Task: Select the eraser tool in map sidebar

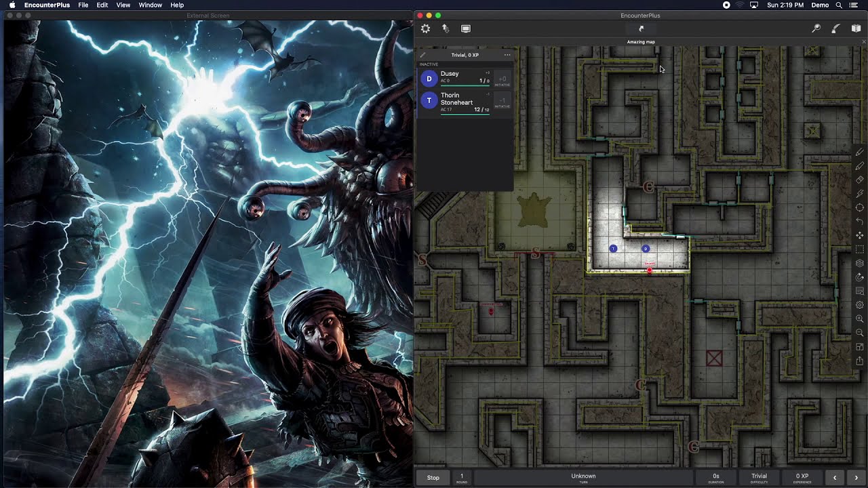Action: click(x=860, y=180)
